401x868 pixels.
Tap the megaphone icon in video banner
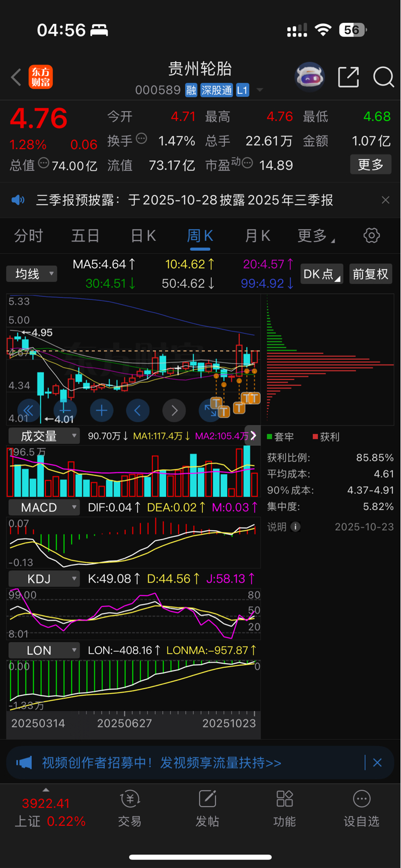[x=24, y=763]
